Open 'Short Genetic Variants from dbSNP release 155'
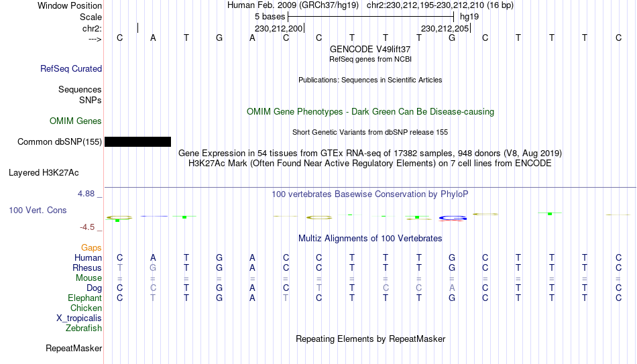 pos(370,133)
